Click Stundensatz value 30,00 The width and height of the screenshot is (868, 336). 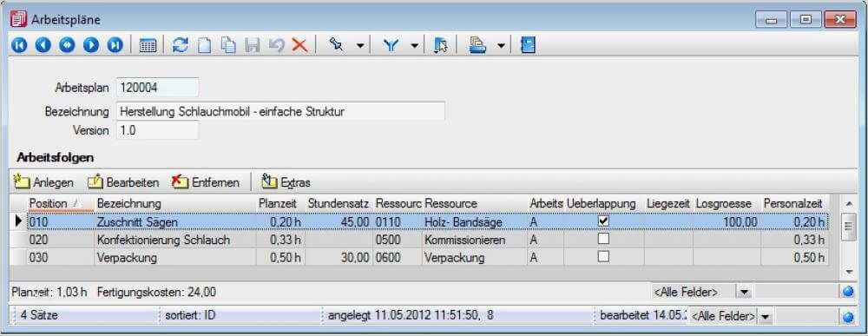(x=339, y=258)
